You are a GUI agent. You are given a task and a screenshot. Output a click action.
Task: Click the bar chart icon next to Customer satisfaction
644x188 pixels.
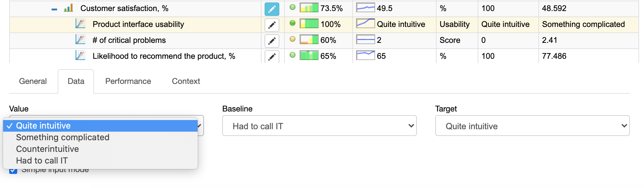[x=68, y=8]
